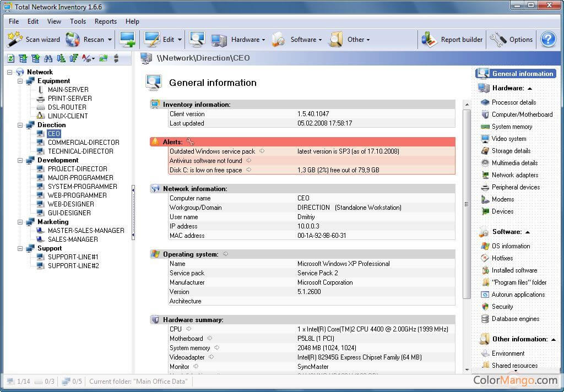
Task: Select MAIN-SERVER in the tree
Action: 68,90
